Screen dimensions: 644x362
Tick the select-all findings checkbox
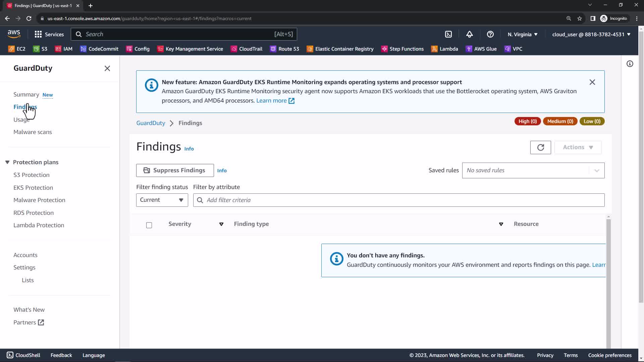click(x=149, y=225)
